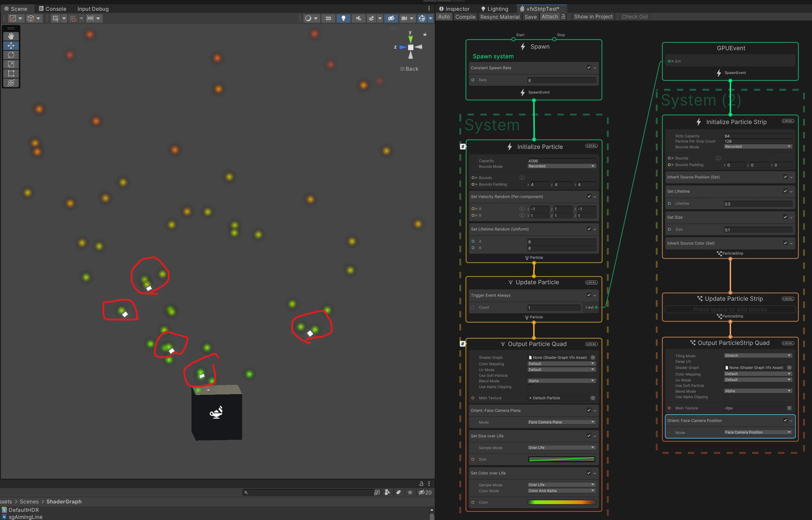This screenshot has width=812, height=520.
Task: Disable the Trigger Event Always block
Action: (x=589, y=295)
